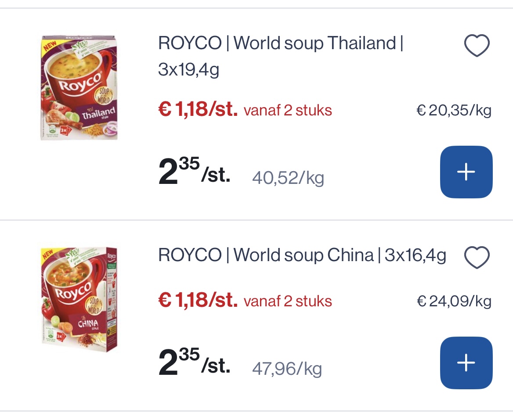Click the plus icon to add Thailand soup
Screen dimensions: 513x420
[466, 172]
